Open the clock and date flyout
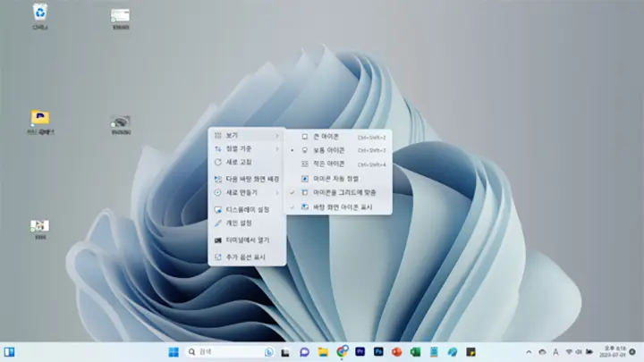The height and width of the screenshot is (362, 644). (x=613, y=352)
